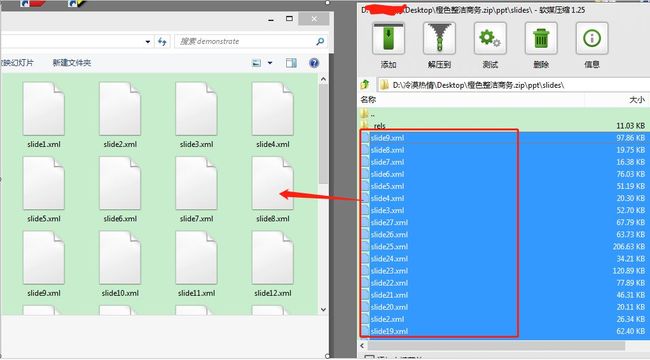Image resolution: width=650 pixels, height=360 pixels.
Task: Click the Explorer vertical scrollbar thumb
Action: (x=323, y=134)
